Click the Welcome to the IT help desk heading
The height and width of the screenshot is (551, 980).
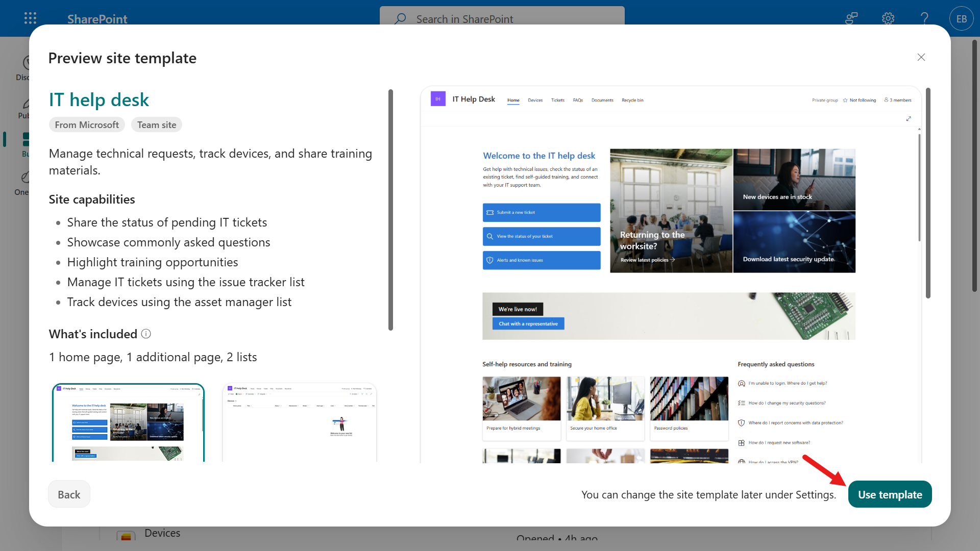click(x=539, y=156)
